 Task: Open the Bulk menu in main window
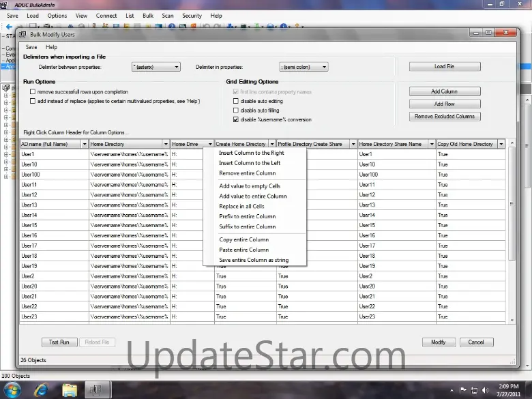(148, 16)
